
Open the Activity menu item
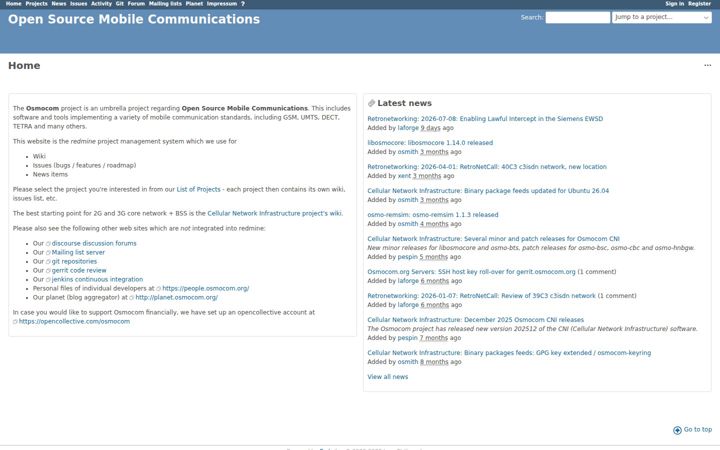click(x=101, y=4)
